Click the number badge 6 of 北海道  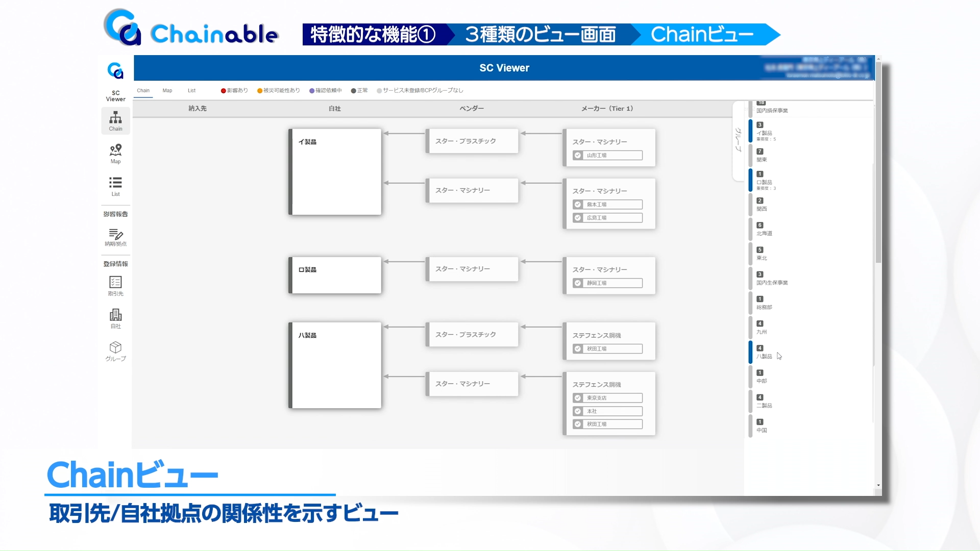pyautogui.click(x=760, y=225)
